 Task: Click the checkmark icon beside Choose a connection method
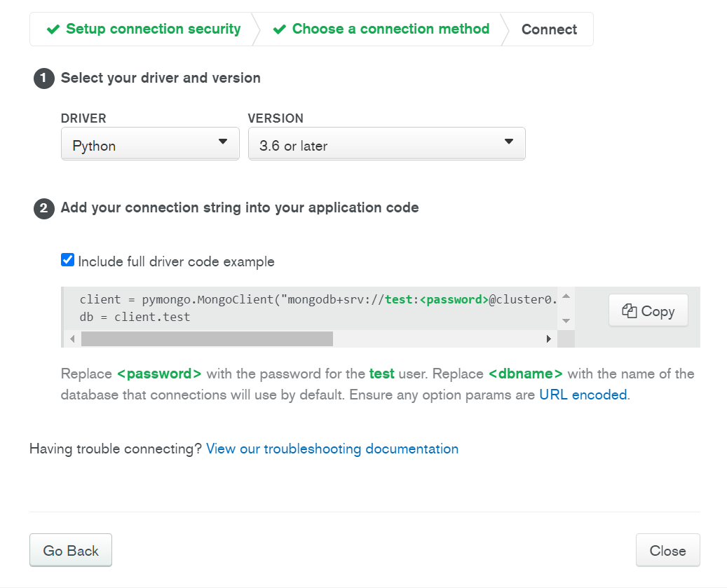pos(279,29)
